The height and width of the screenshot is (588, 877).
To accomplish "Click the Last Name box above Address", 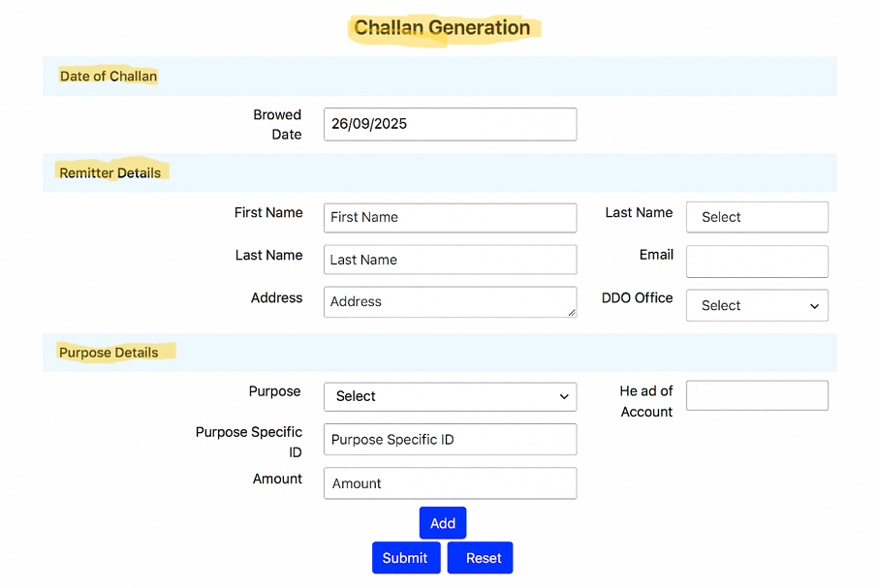I will pyautogui.click(x=450, y=260).
